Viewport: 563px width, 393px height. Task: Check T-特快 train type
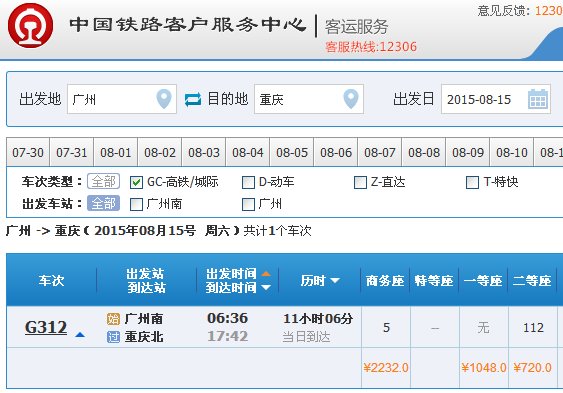(x=472, y=182)
